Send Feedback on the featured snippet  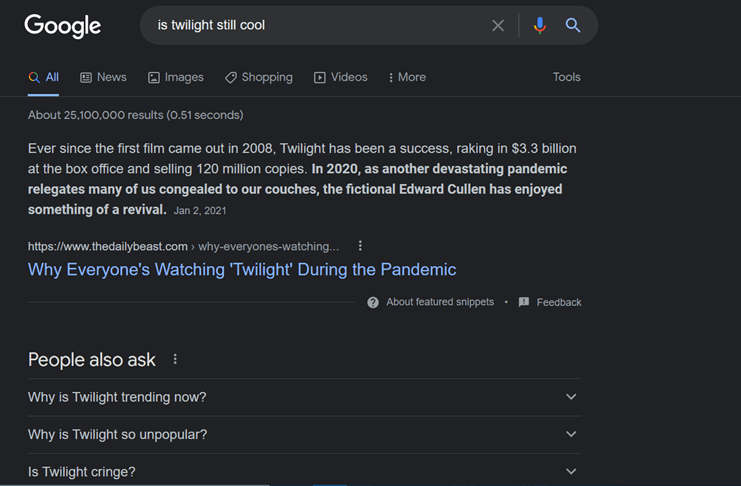point(550,302)
